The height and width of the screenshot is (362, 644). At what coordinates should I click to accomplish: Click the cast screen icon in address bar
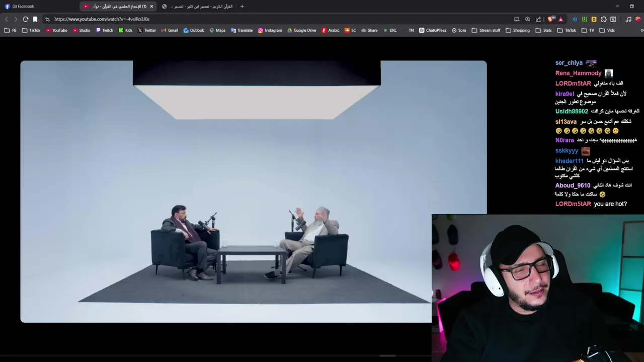[517, 19]
